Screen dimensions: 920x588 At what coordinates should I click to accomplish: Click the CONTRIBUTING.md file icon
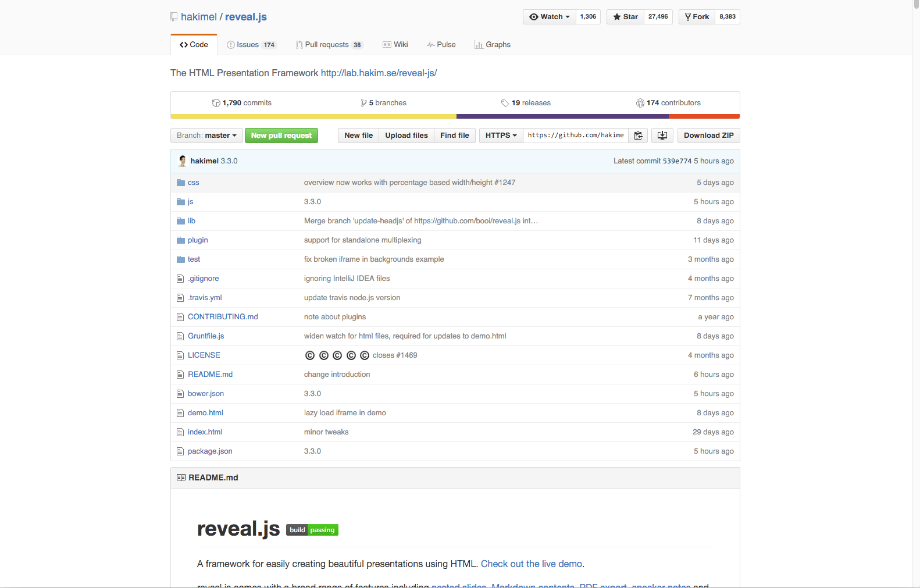(180, 317)
